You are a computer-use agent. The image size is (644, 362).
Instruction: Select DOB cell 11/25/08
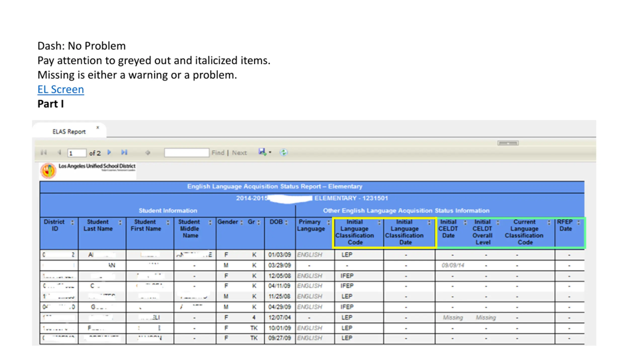[279, 297]
